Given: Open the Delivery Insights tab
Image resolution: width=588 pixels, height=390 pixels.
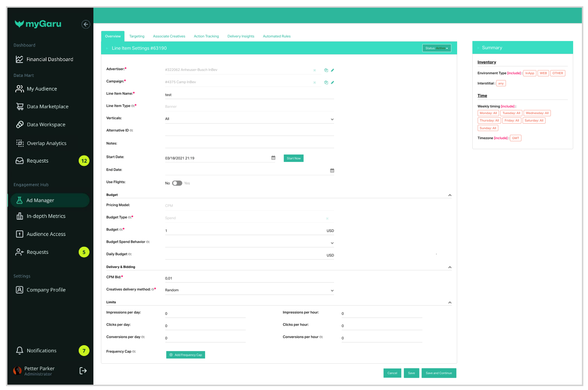Looking at the screenshot, I should pyautogui.click(x=240, y=36).
